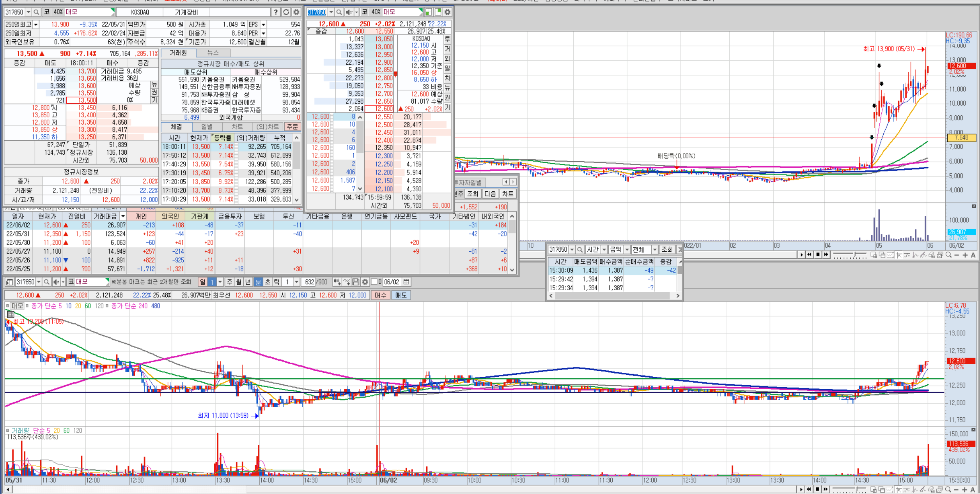Click blue 매도 sell button

pos(401,295)
